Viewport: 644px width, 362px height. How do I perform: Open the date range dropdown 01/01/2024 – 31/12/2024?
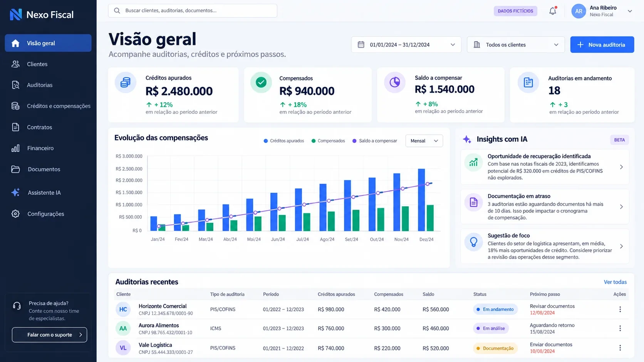pos(406,45)
